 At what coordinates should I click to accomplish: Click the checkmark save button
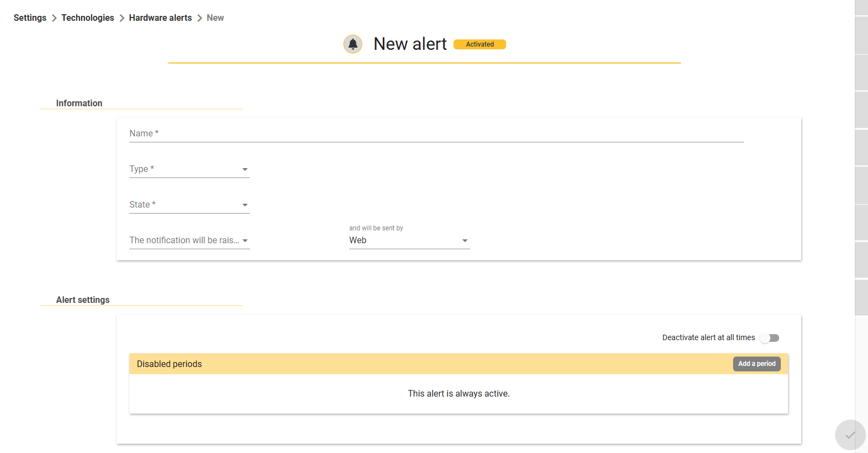click(850, 435)
